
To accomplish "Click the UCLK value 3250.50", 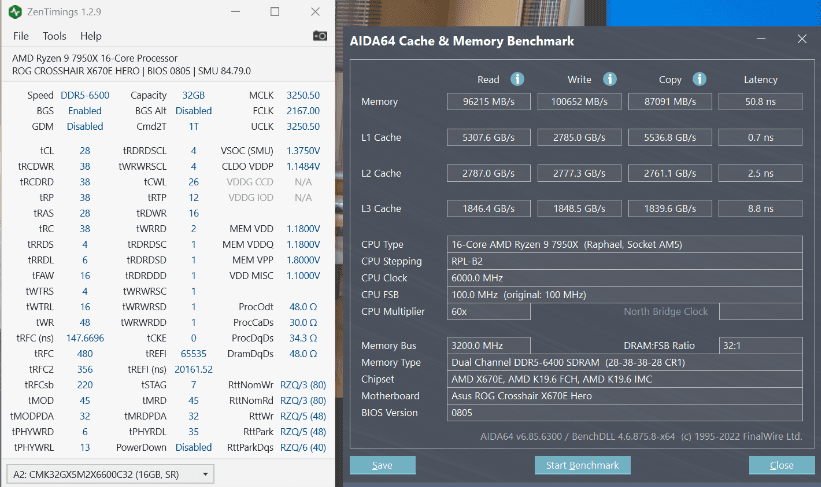I will [x=303, y=127].
